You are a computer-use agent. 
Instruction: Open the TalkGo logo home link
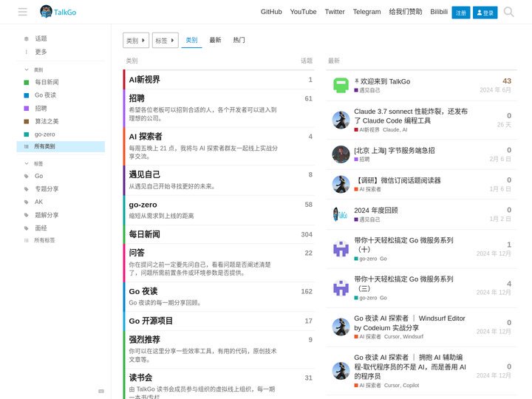[58, 12]
